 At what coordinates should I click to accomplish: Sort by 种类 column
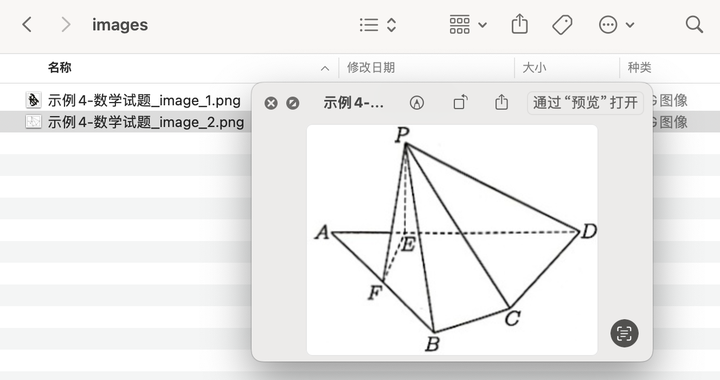click(640, 68)
